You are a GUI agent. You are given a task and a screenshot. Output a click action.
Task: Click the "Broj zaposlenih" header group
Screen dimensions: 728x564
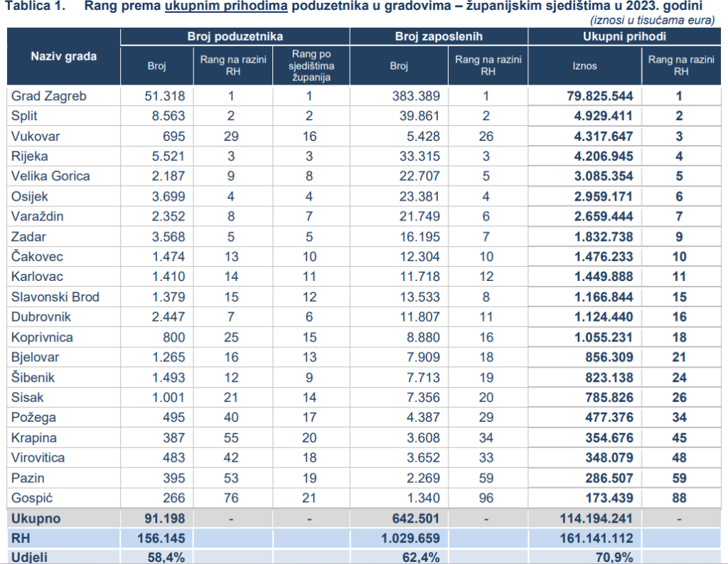point(439,36)
